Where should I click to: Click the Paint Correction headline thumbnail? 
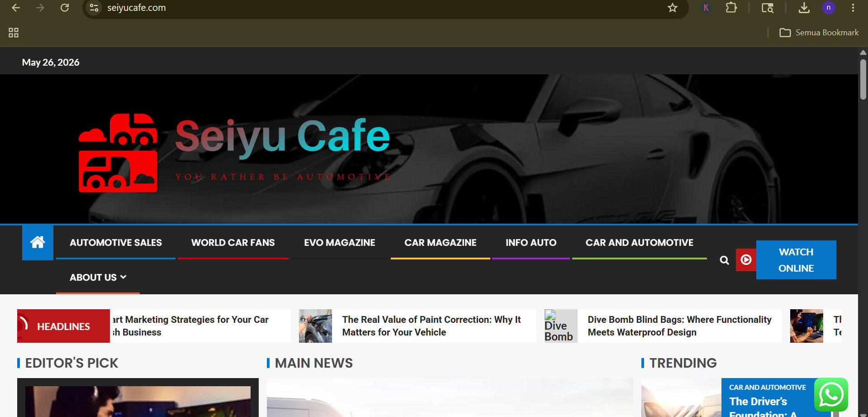click(x=315, y=326)
